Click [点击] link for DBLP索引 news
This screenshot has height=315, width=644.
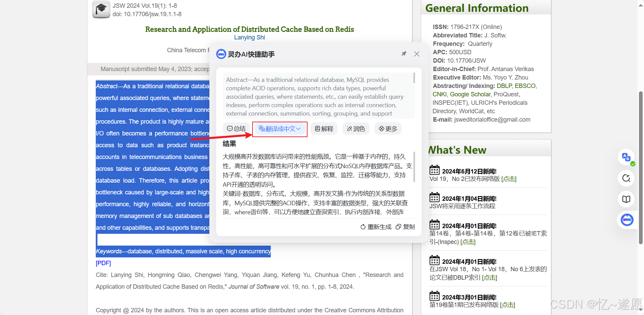coord(490,278)
